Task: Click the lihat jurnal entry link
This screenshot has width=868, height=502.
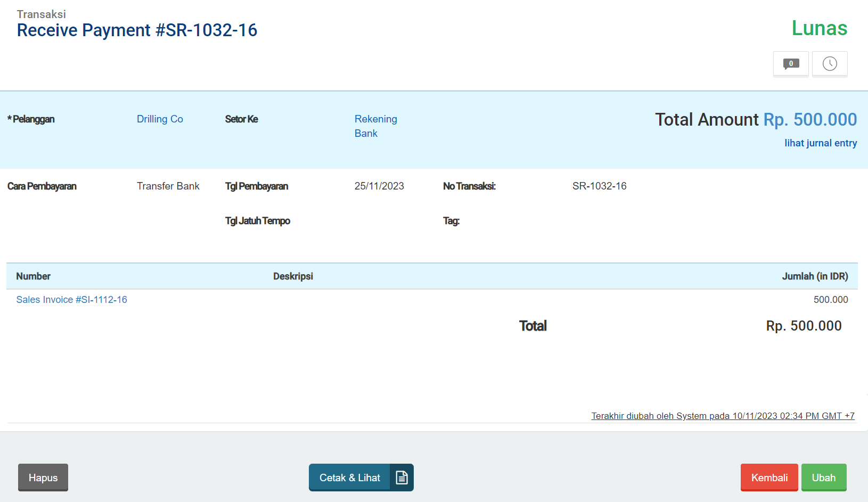Action: point(820,143)
